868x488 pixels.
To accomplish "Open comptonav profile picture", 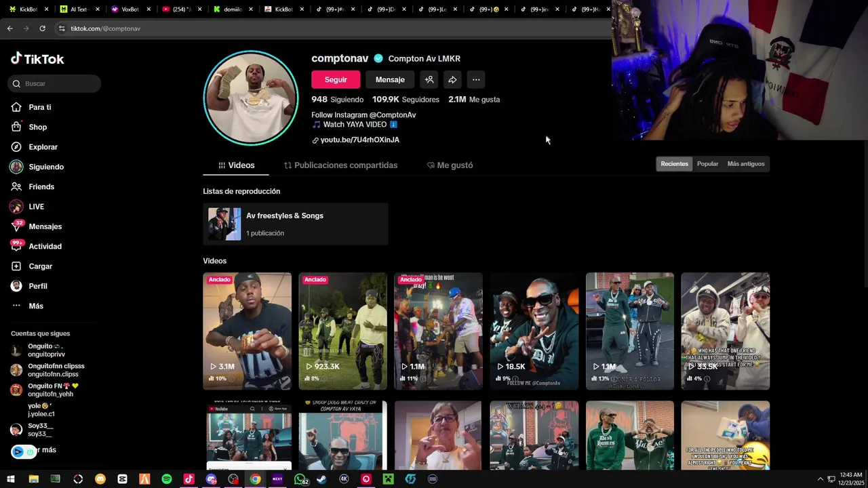I will click(251, 98).
